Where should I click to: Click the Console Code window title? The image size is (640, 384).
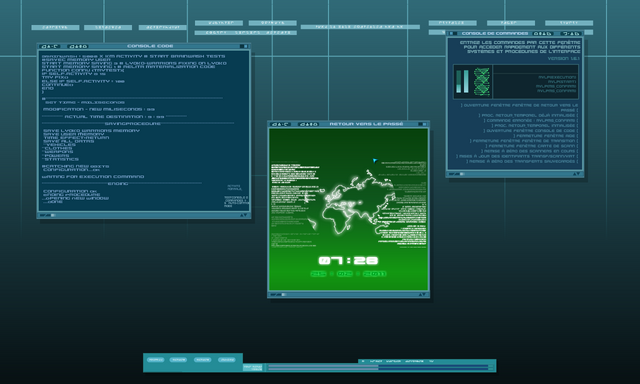(x=150, y=46)
